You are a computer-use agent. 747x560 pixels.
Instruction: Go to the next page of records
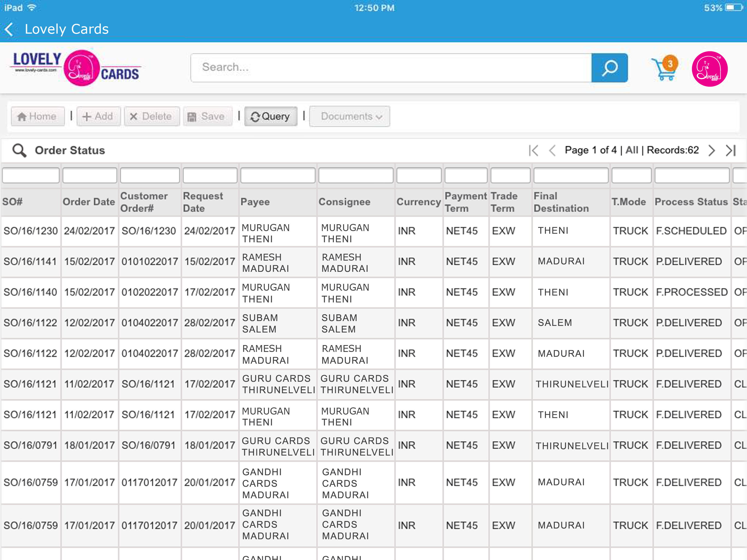pyautogui.click(x=711, y=150)
